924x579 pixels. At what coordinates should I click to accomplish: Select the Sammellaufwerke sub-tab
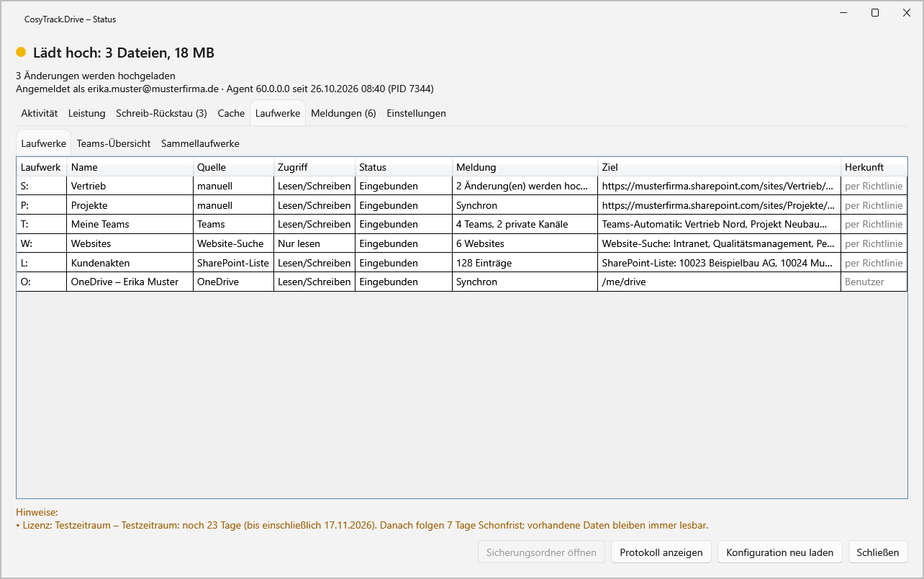click(200, 143)
